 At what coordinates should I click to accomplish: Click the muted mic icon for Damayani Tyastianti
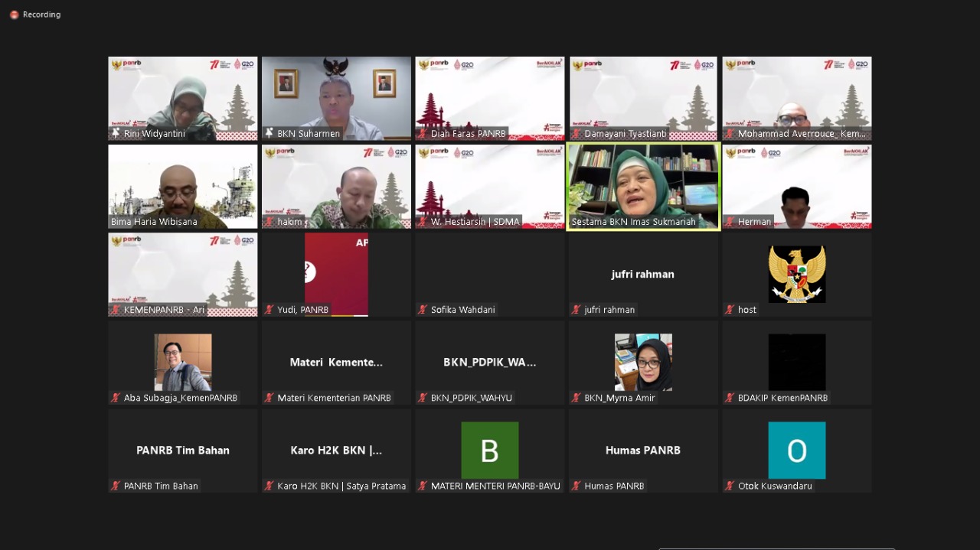[x=577, y=133]
